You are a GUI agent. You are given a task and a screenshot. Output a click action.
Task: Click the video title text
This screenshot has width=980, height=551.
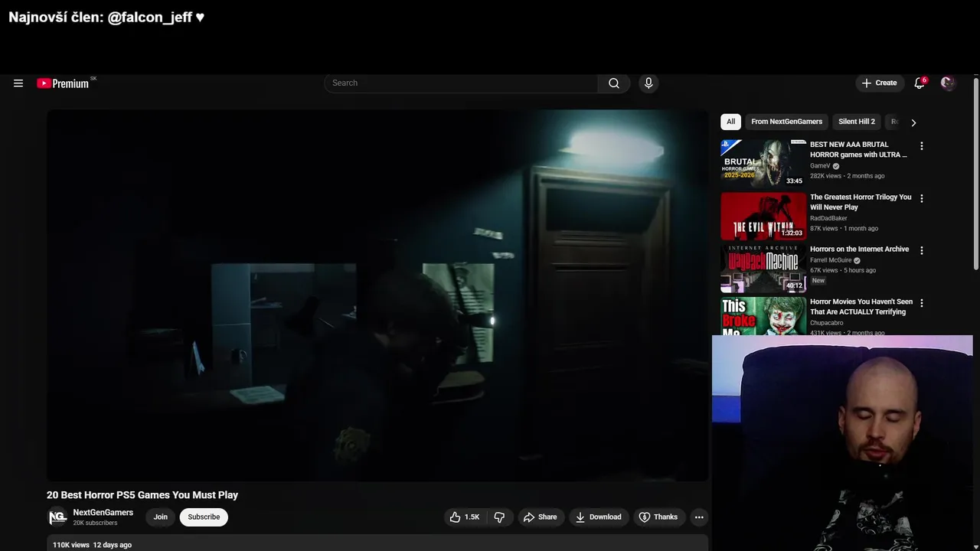click(142, 495)
